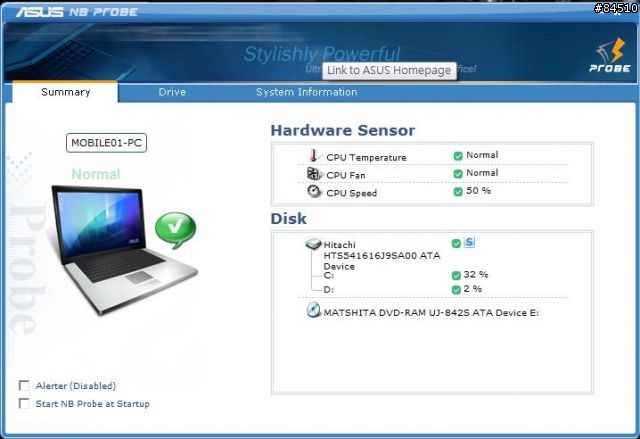This screenshot has width=640, height=439.
Task: Click the Probe logo in banner
Action: (x=610, y=55)
